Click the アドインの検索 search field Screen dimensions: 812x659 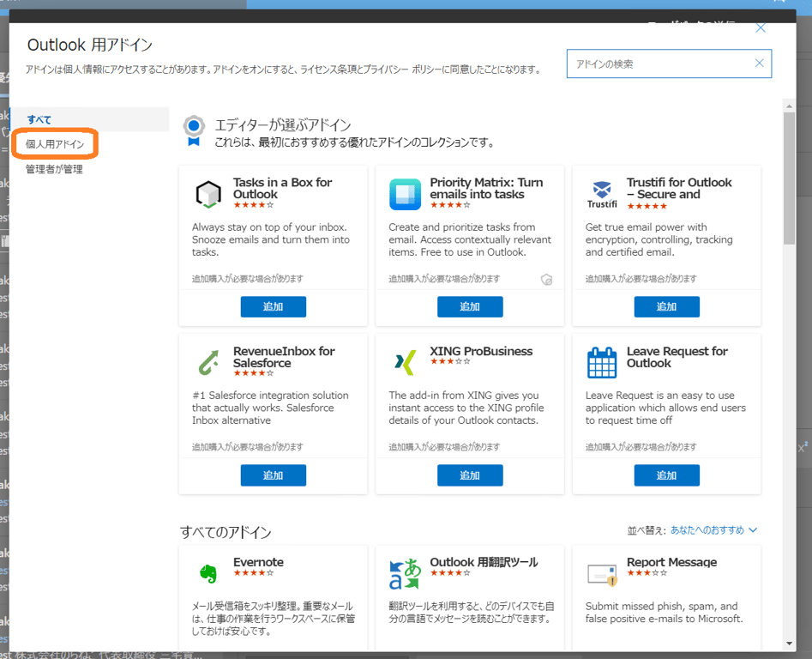point(660,63)
